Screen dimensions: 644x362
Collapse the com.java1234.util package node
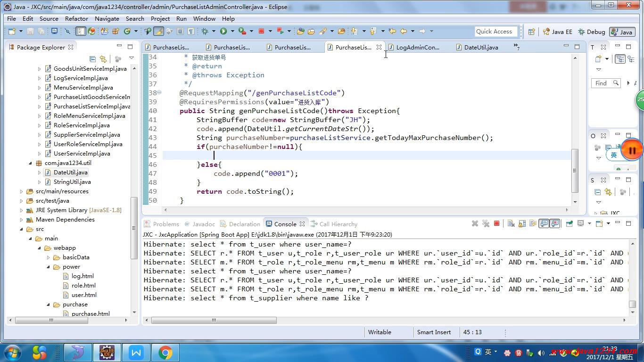30,163
